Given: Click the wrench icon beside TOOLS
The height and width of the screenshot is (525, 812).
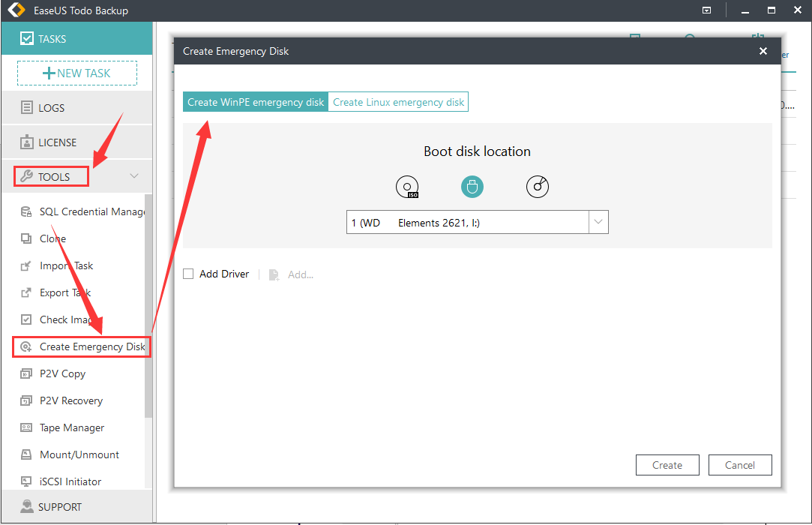Looking at the screenshot, I should (26, 176).
